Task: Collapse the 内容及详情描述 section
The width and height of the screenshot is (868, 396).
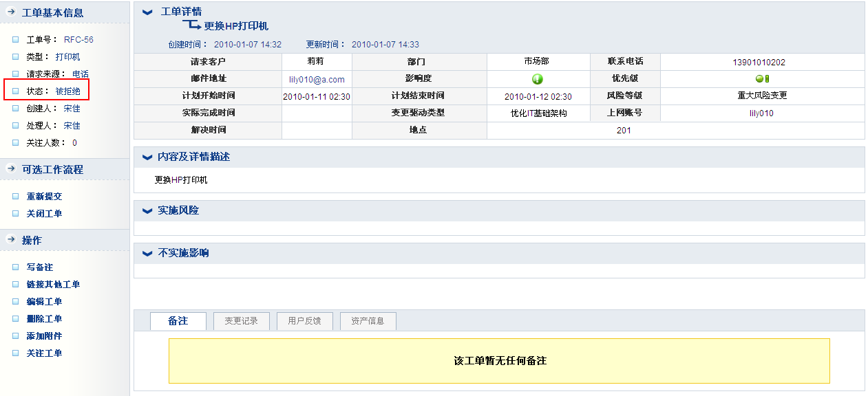Action: [147, 157]
